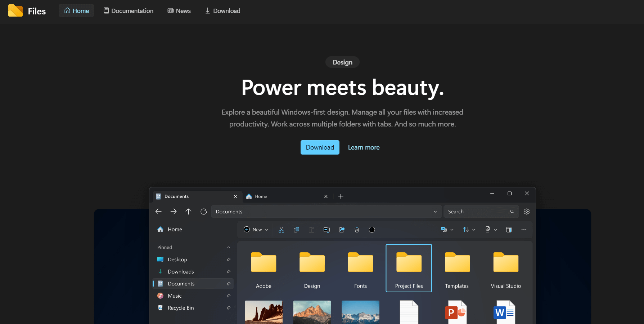The image size is (644, 324).
Task: Click the Rename icon in toolbar
Action: coord(326,230)
